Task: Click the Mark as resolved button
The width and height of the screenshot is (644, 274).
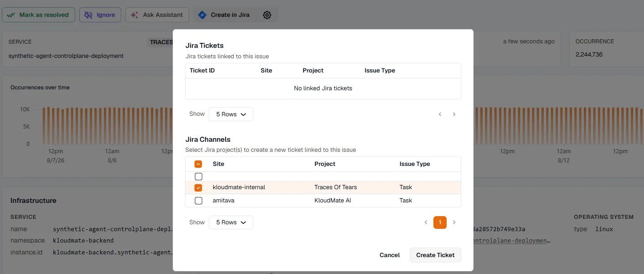Action: (x=38, y=15)
